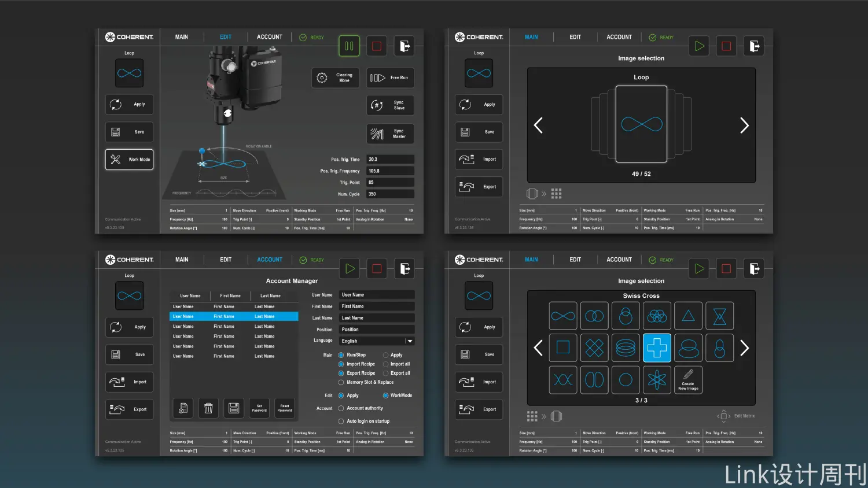
Task: Add new user with the document-plus icon
Action: click(x=183, y=408)
